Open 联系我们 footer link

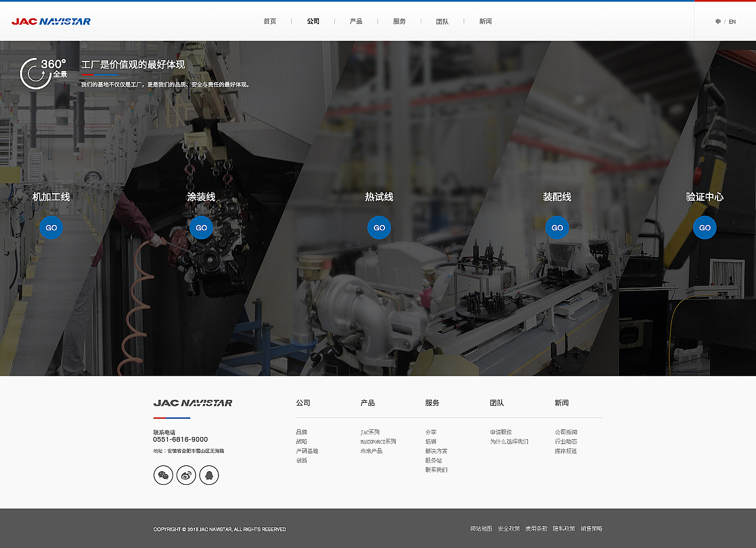pos(436,470)
